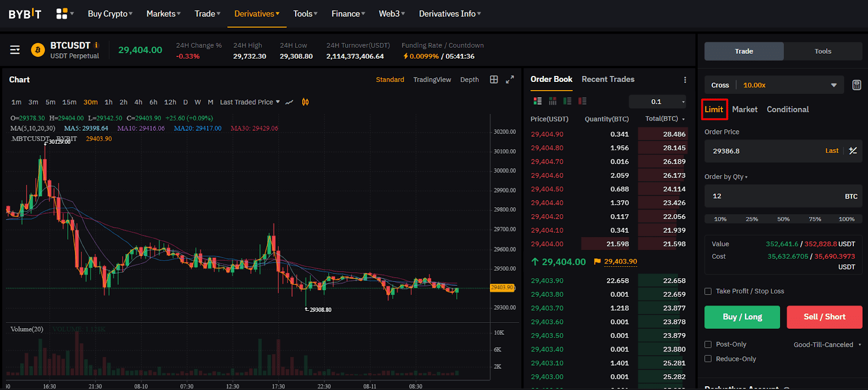Screen dimensions: 868x390
Task: Open the Total(BTC) column dropdown
Action: [665, 119]
